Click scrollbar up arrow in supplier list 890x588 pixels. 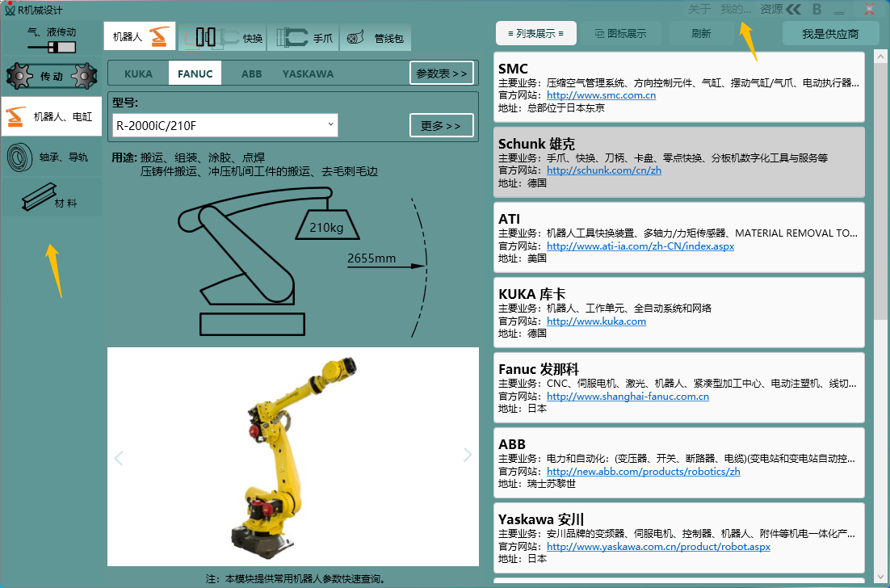click(880, 57)
